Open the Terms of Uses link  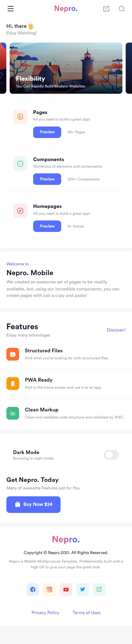pos(86,612)
